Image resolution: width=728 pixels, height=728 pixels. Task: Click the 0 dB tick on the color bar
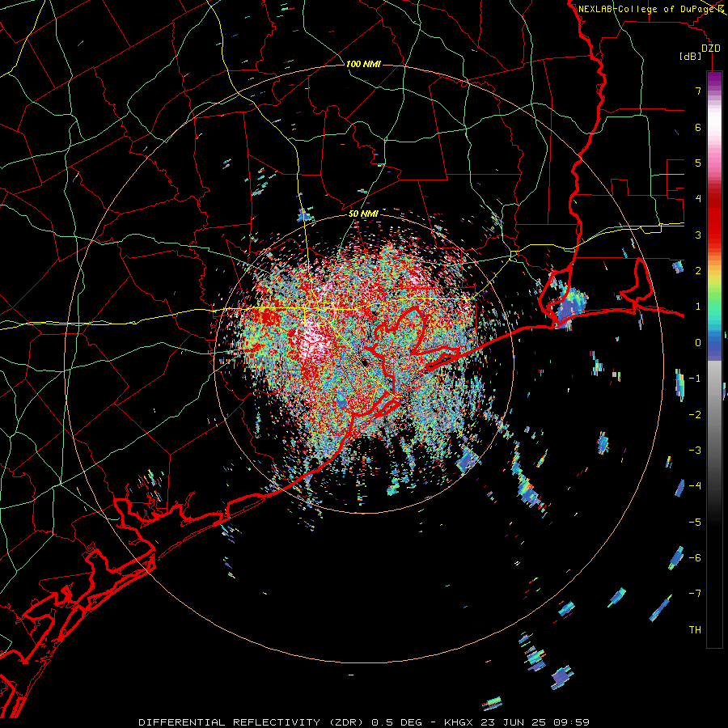click(698, 343)
